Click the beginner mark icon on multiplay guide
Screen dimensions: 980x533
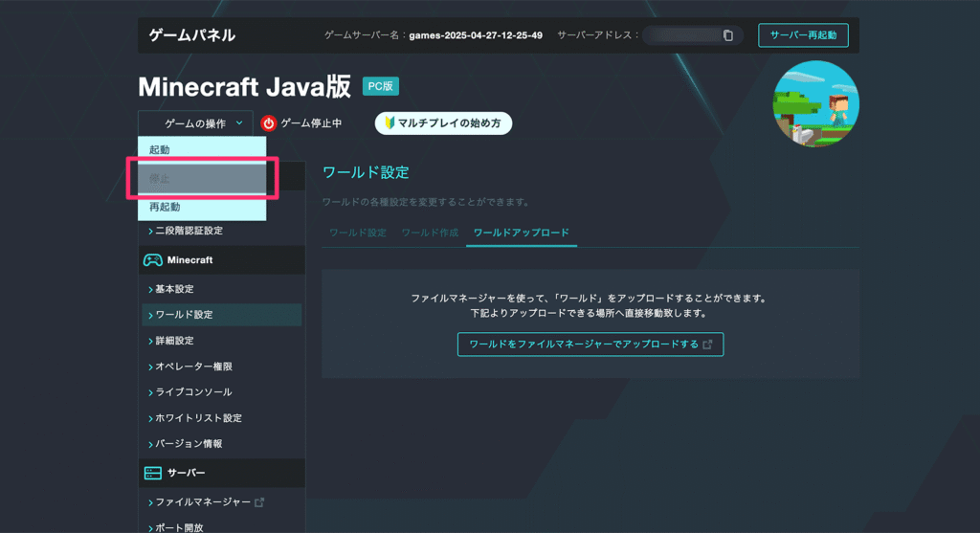tap(390, 122)
